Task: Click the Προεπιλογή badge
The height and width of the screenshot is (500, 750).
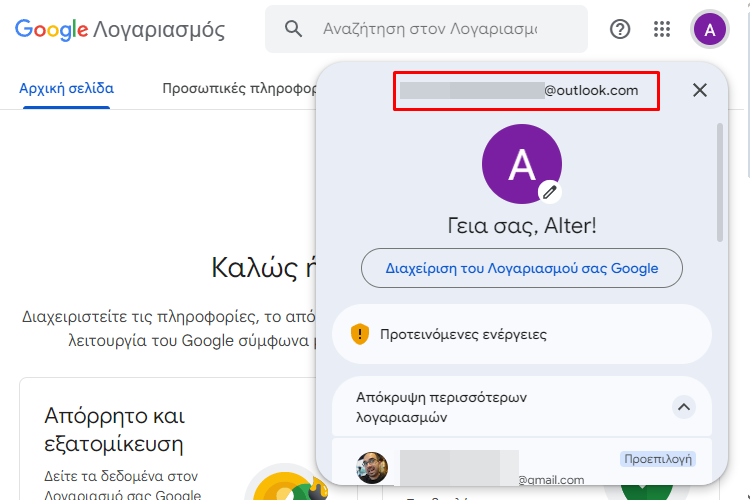Action: point(658,459)
